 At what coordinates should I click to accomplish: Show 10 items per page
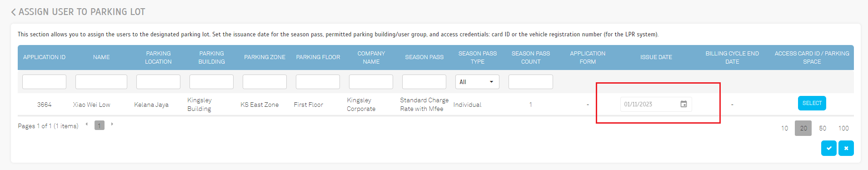click(784, 128)
